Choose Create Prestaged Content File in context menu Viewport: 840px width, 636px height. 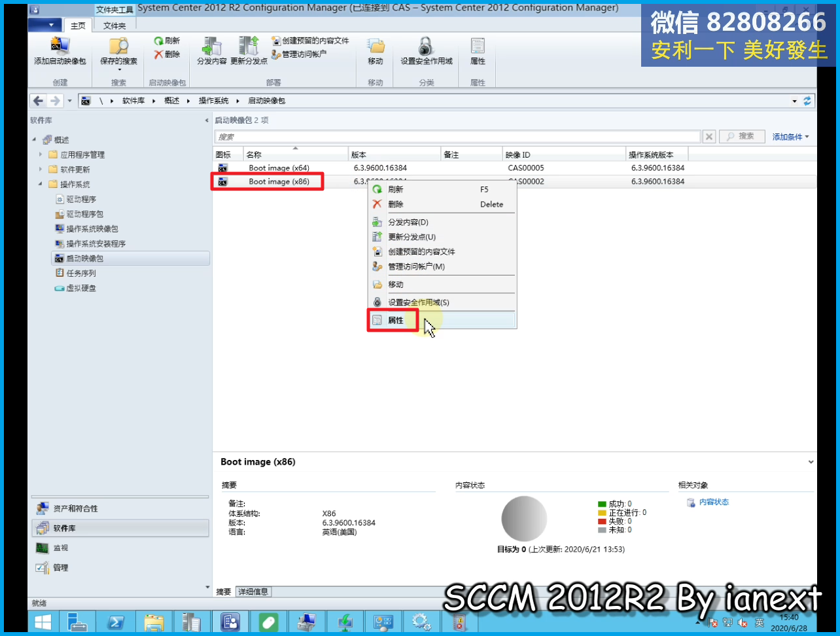click(442, 251)
